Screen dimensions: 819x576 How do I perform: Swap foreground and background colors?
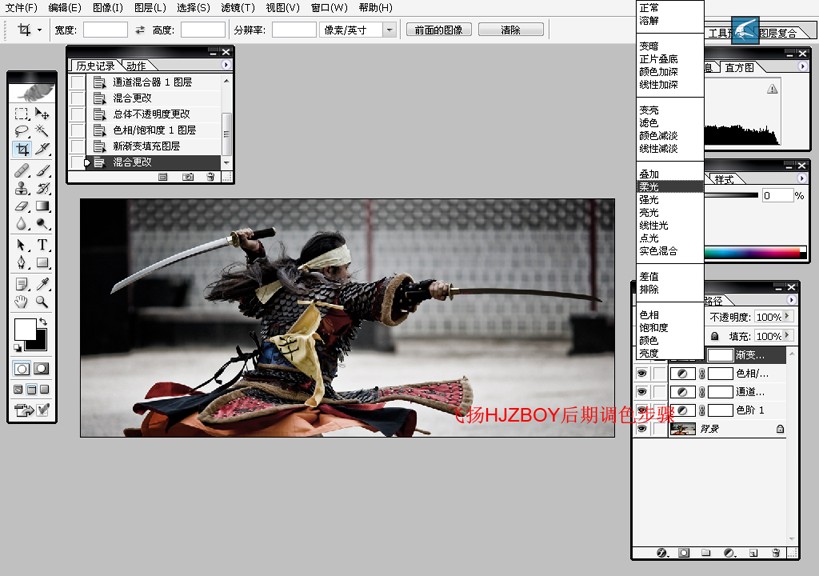point(43,322)
